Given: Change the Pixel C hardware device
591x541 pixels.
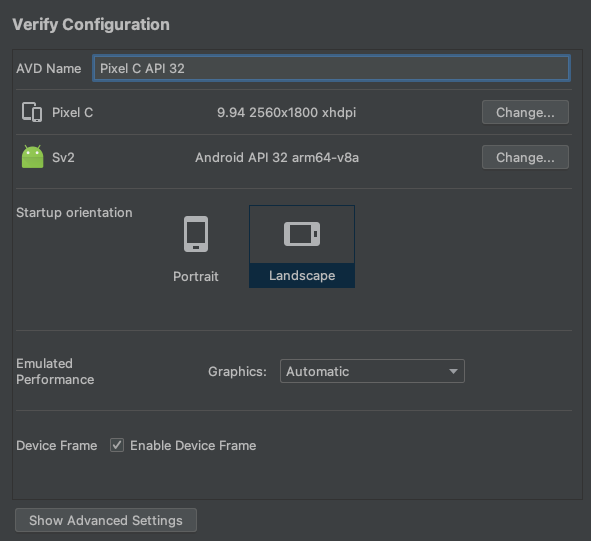Looking at the screenshot, I should click(525, 112).
